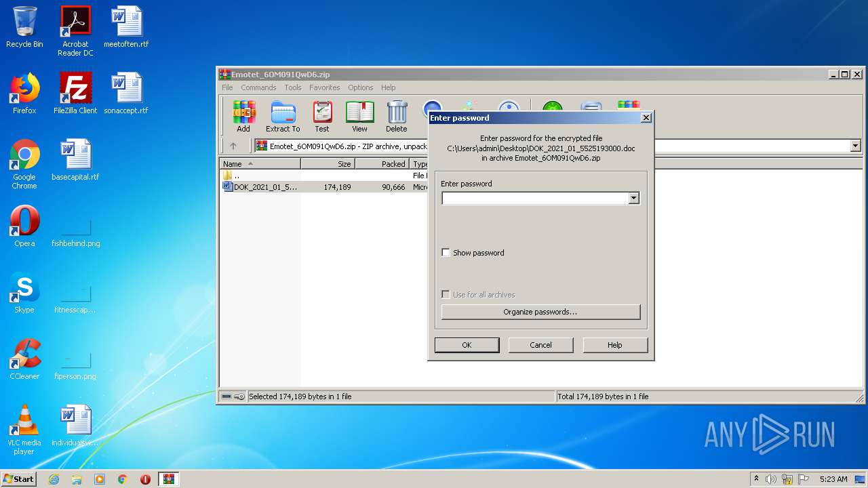The width and height of the screenshot is (868, 488).
Task: Select the individualsvi... desktop file
Action: tap(75, 426)
